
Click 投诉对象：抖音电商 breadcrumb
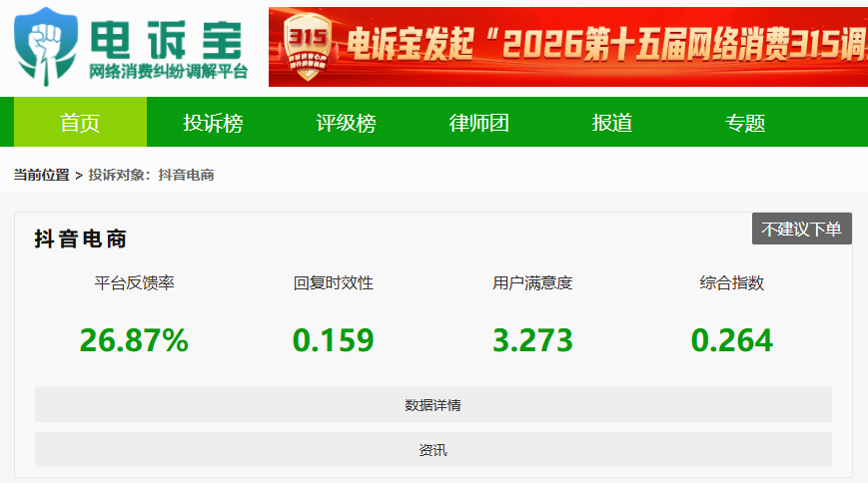pos(151,175)
